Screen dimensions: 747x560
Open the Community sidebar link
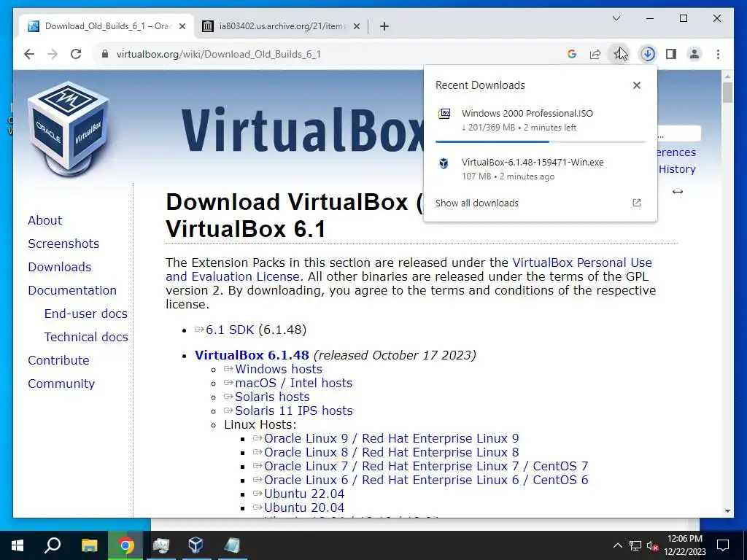coord(61,384)
